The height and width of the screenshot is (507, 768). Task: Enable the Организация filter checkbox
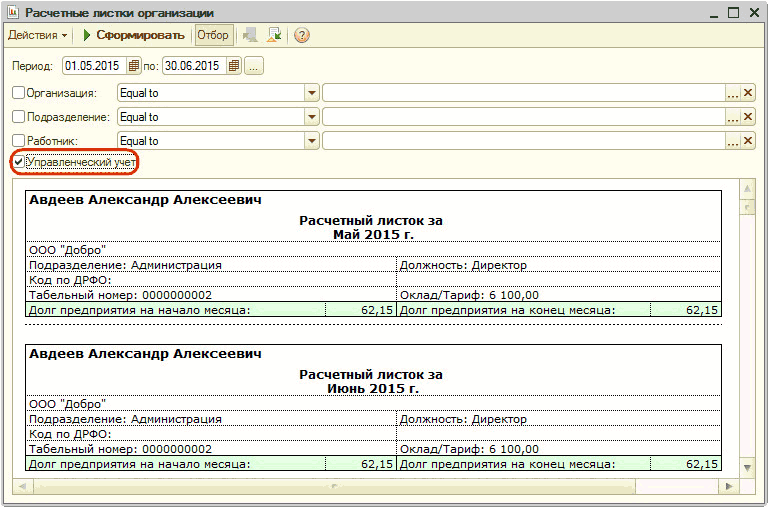point(18,93)
